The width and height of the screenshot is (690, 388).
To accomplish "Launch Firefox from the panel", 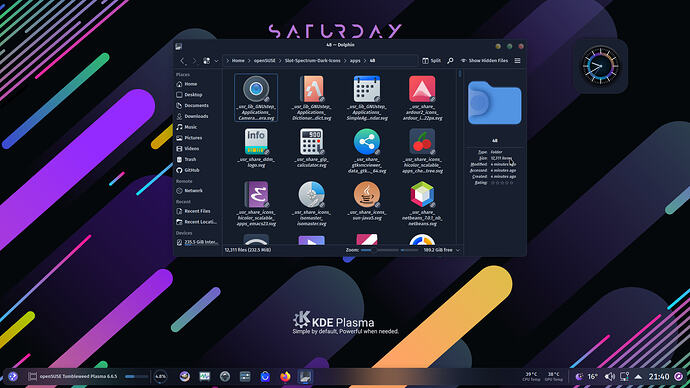I will [285, 376].
